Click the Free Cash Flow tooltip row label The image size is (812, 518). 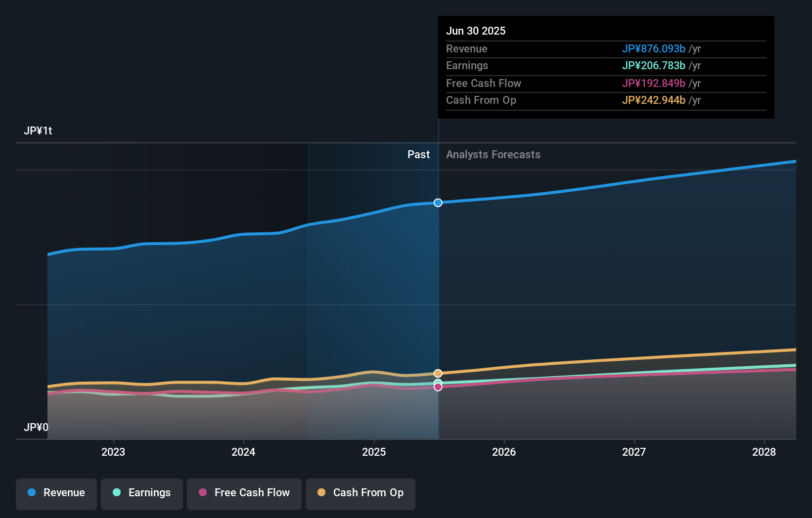coord(484,83)
